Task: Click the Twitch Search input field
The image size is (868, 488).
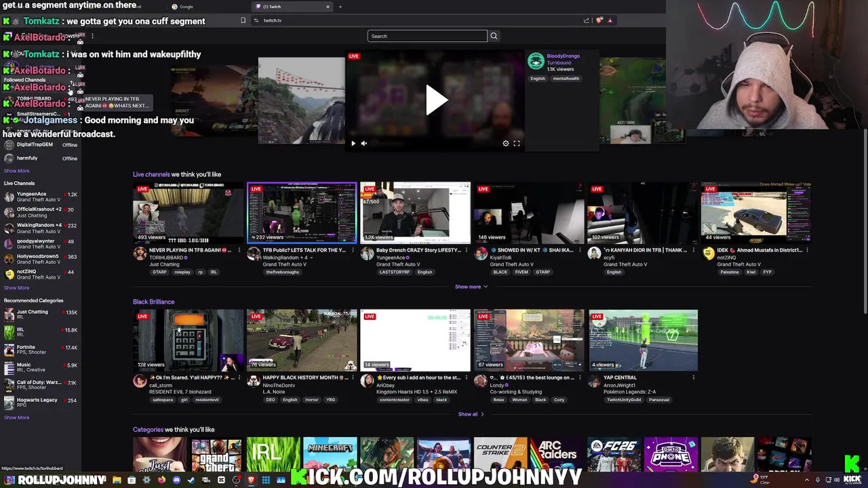Action: (x=427, y=36)
